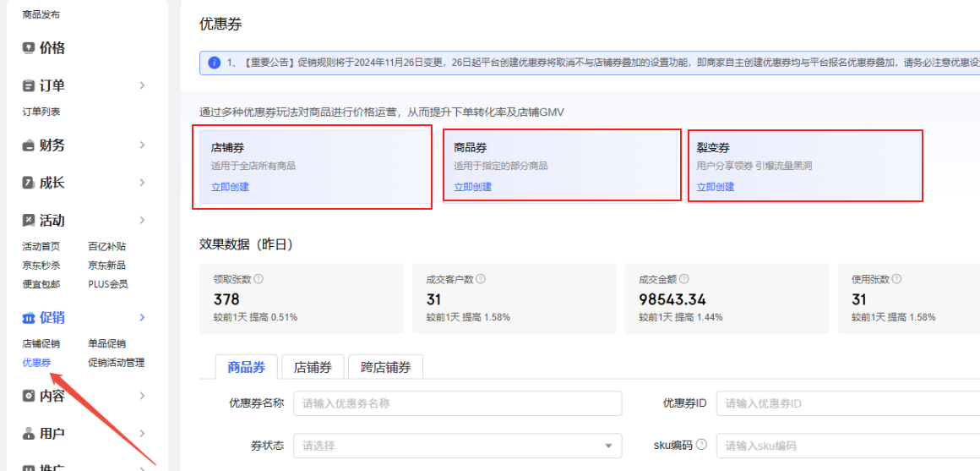
Task: Click 立即创建 under 裂变券 card
Action: (x=716, y=187)
